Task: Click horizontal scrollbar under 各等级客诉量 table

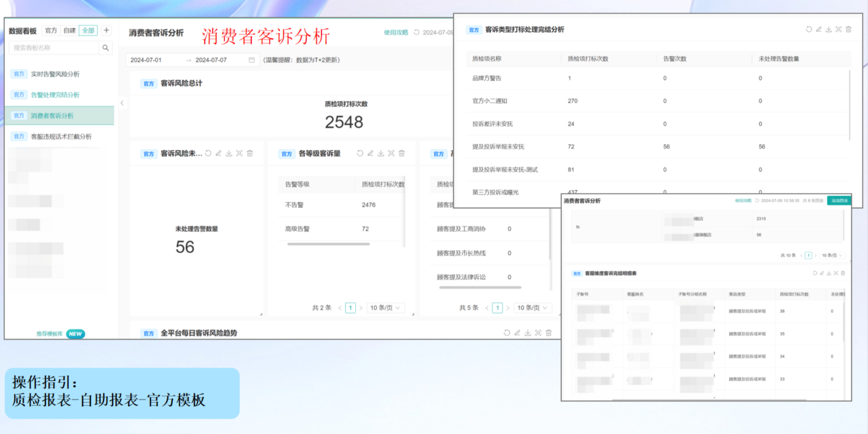Action: coord(328,244)
